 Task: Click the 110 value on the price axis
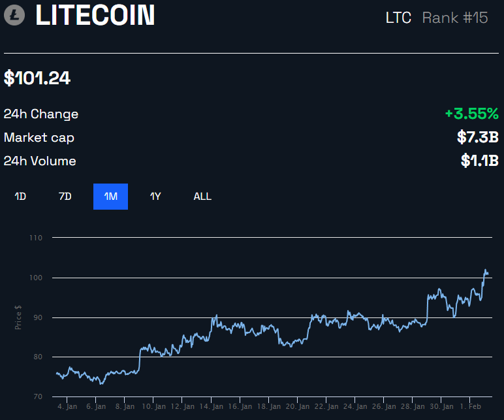(36, 238)
